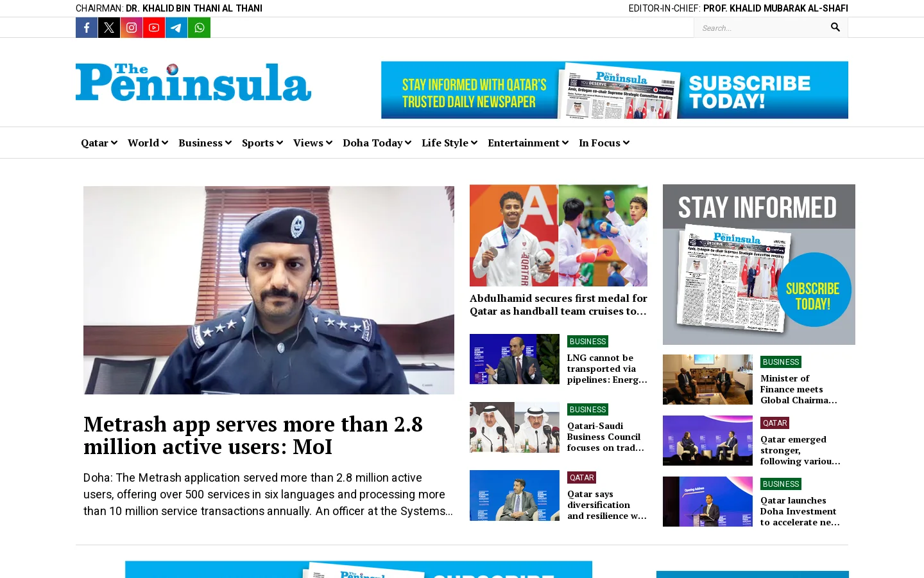Click the police officer lead photo
The image size is (924, 578).
[269, 290]
